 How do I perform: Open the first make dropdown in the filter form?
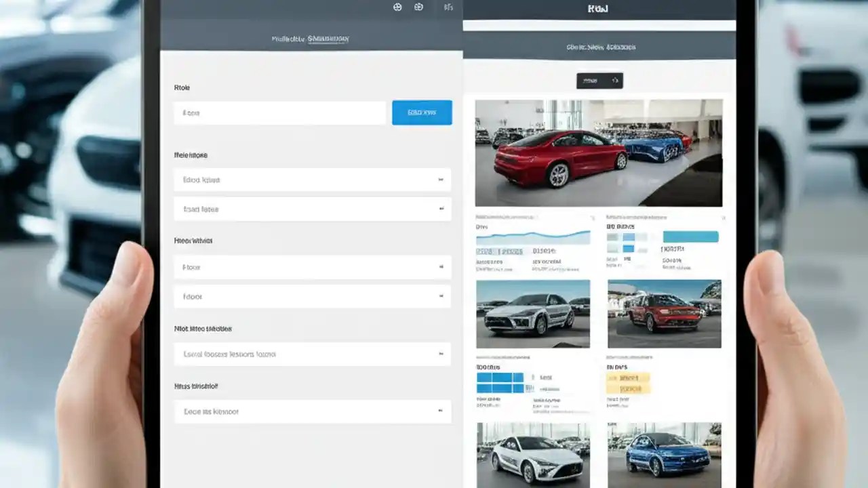point(312,180)
